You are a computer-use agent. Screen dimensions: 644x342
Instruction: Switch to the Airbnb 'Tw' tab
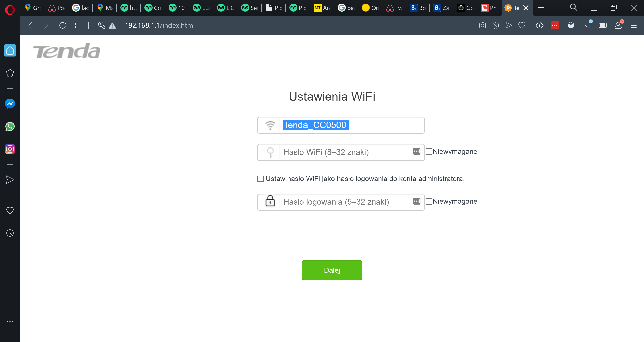pos(394,8)
